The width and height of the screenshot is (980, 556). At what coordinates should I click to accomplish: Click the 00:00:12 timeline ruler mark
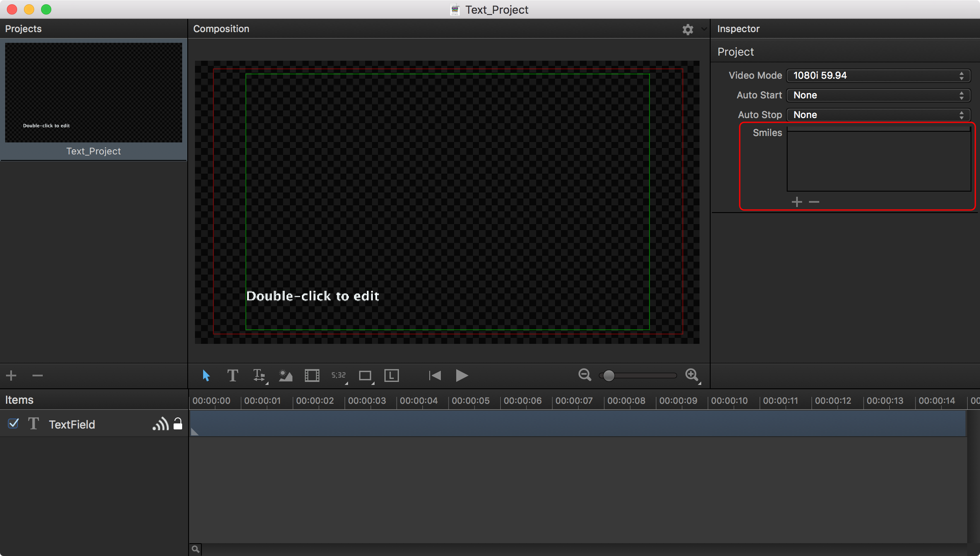[x=833, y=401]
